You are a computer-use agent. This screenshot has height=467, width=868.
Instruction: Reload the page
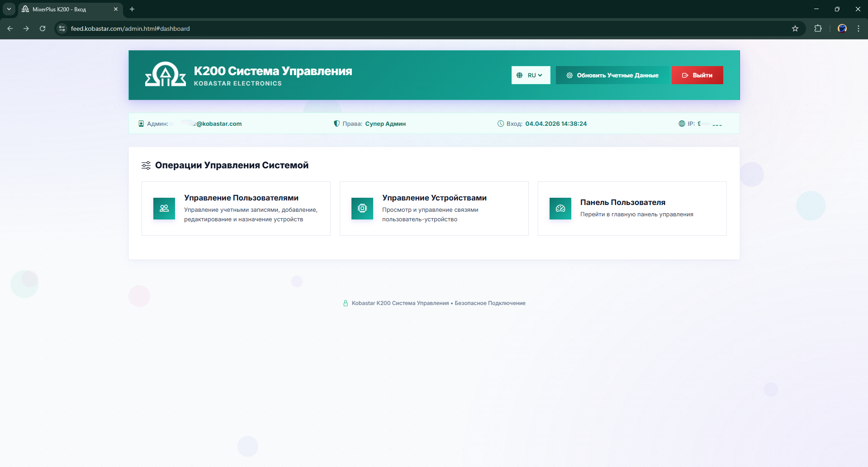click(x=43, y=29)
